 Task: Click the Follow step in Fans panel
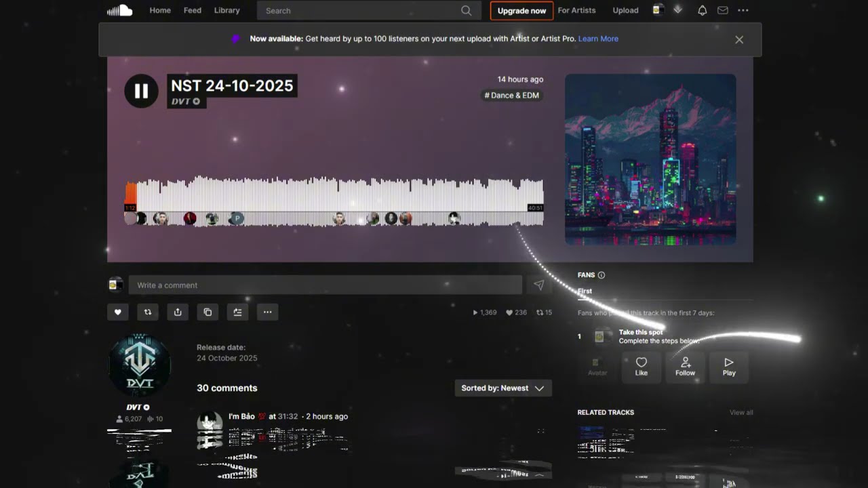(685, 367)
